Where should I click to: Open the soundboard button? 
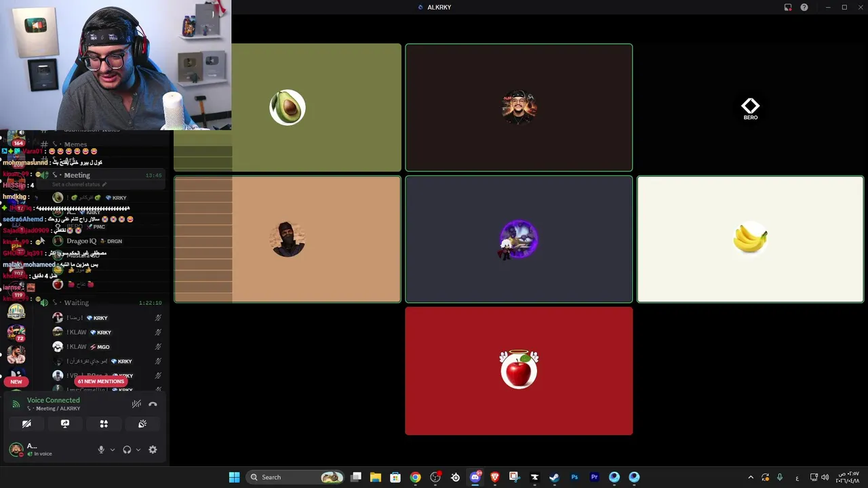point(142,424)
